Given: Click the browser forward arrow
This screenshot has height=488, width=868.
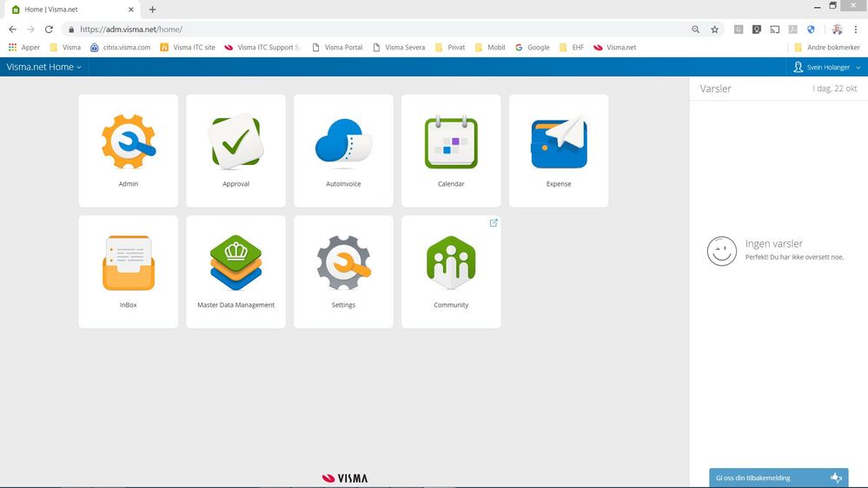Looking at the screenshot, I should point(30,30).
